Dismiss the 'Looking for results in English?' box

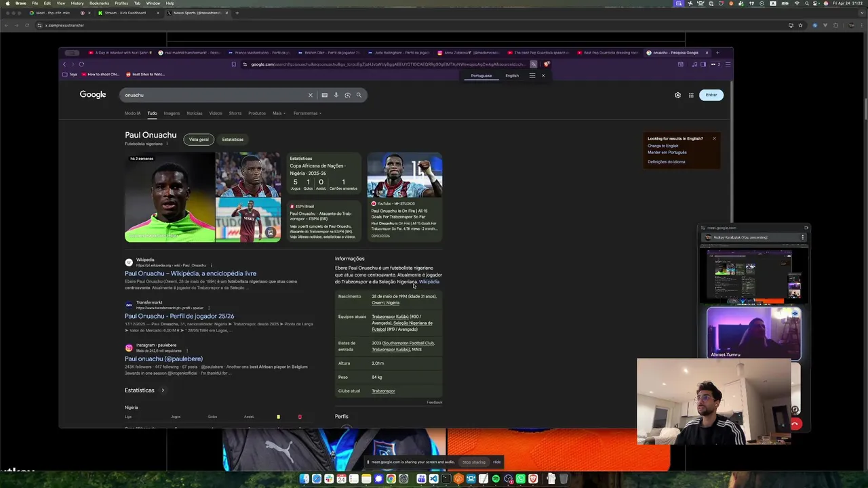point(714,138)
